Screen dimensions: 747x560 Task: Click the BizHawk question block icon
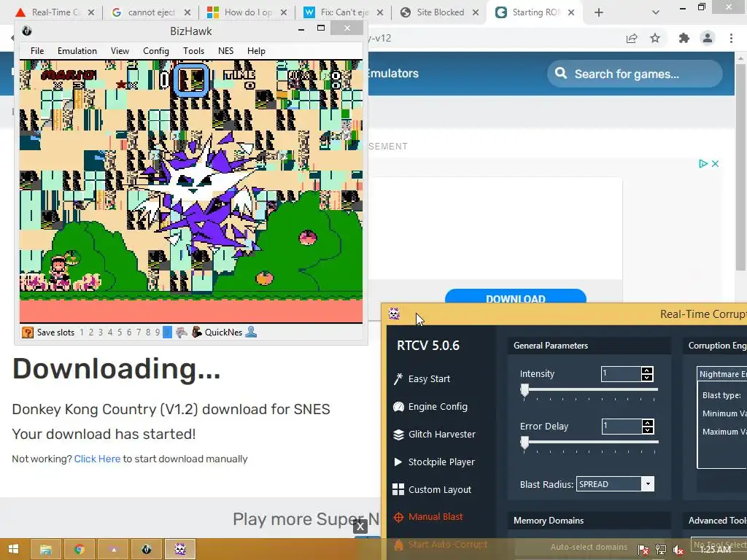pyautogui.click(x=28, y=332)
